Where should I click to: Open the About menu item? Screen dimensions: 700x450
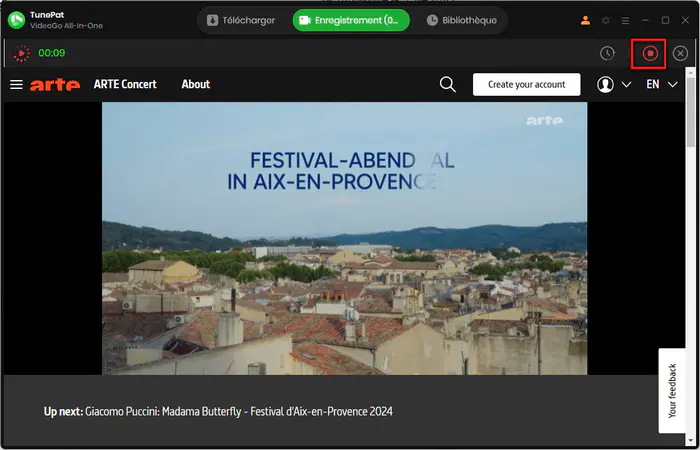[x=196, y=84]
